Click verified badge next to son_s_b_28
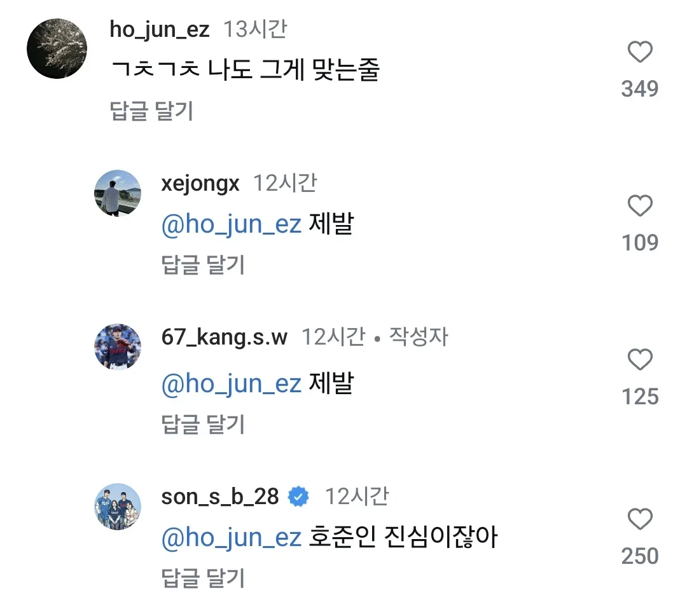 point(298,496)
